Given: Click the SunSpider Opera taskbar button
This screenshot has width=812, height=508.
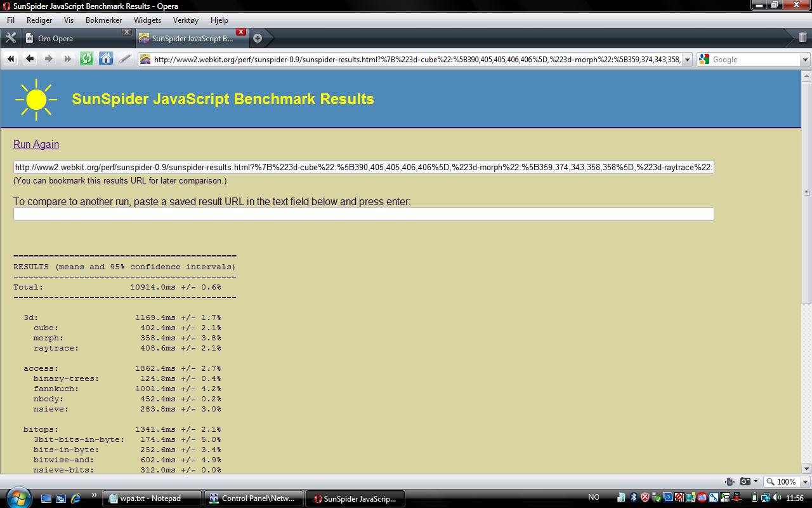Looking at the screenshot, I should (x=355, y=498).
